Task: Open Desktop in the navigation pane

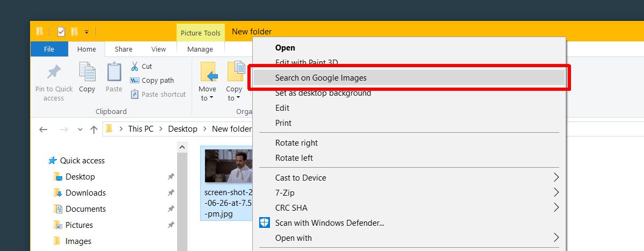Action: pyautogui.click(x=80, y=177)
